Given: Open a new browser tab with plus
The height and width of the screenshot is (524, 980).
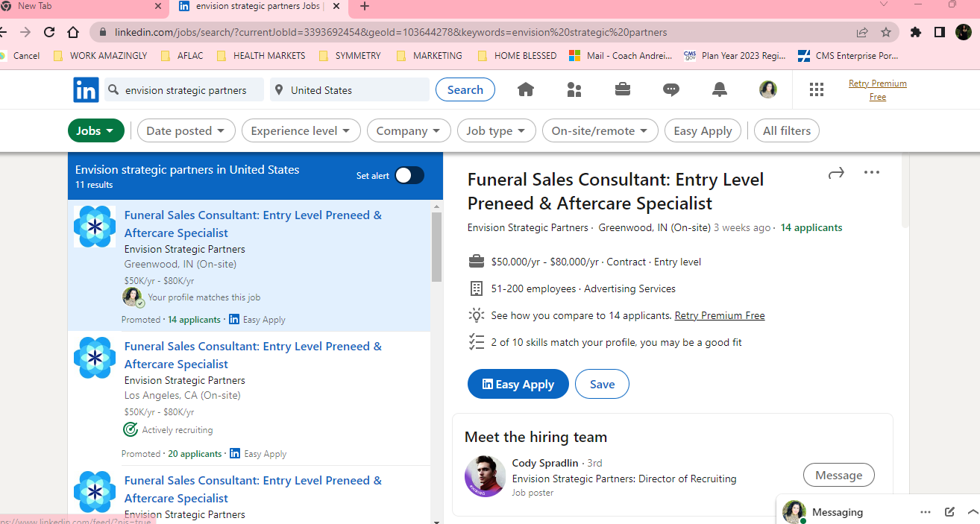Looking at the screenshot, I should [x=364, y=7].
